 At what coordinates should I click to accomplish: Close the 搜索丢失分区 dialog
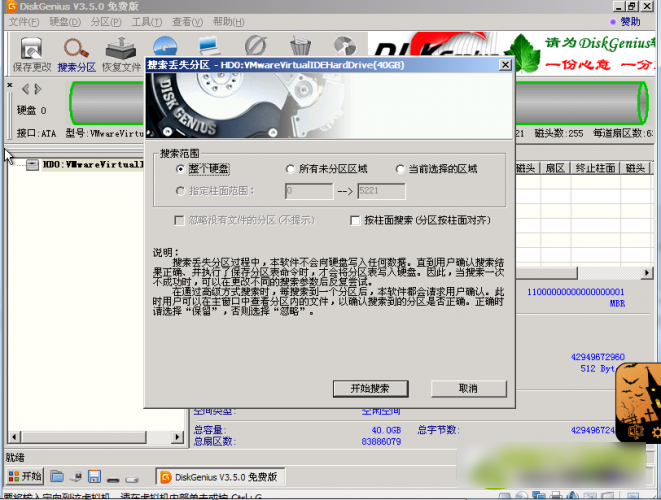pos(505,65)
